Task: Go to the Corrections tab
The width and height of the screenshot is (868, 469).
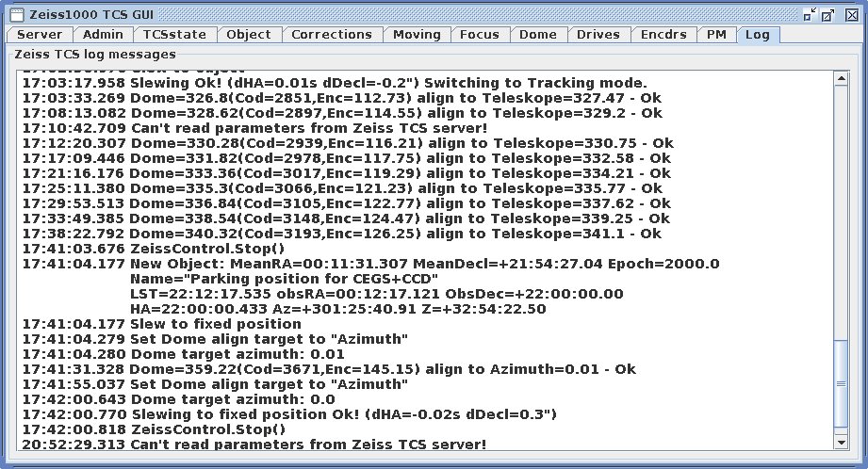Action: [332, 34]
